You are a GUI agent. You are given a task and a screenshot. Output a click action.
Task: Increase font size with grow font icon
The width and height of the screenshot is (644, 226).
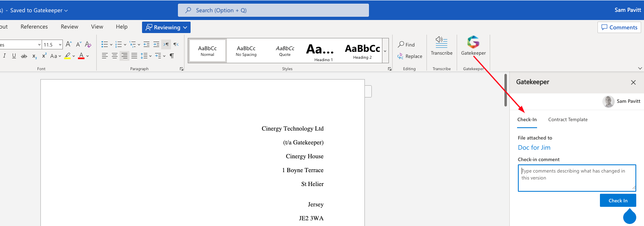tap(69, 44)
